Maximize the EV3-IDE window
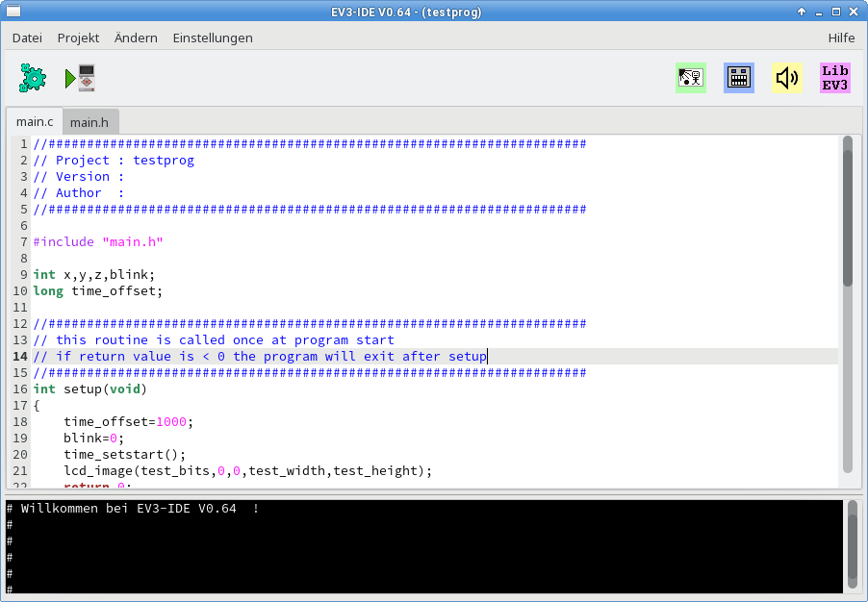Image resolution: width=868 pixels, height=602 pixels. (836, 12)
